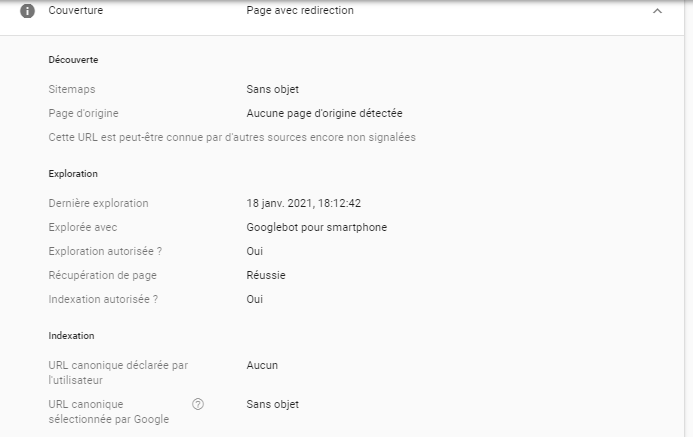This screenshot has height=437, width=693.
Task: Click the 'Page avec redirection' status text
Action: click(299, 11)
